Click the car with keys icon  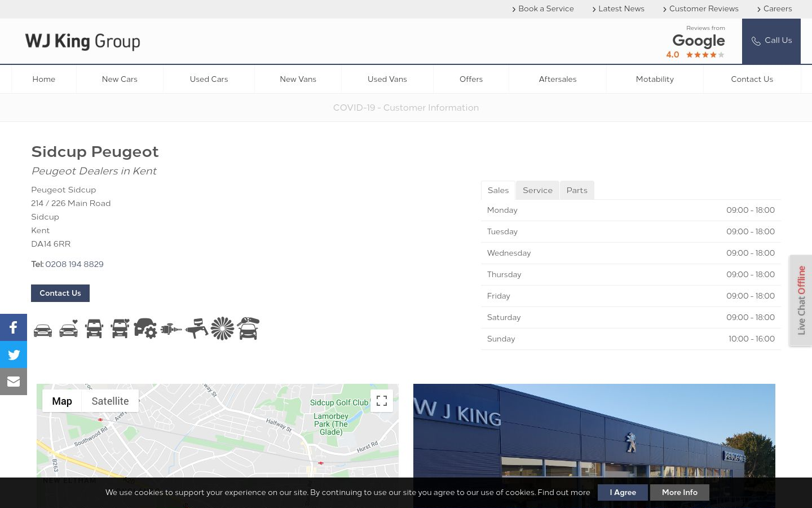(248, 329)
